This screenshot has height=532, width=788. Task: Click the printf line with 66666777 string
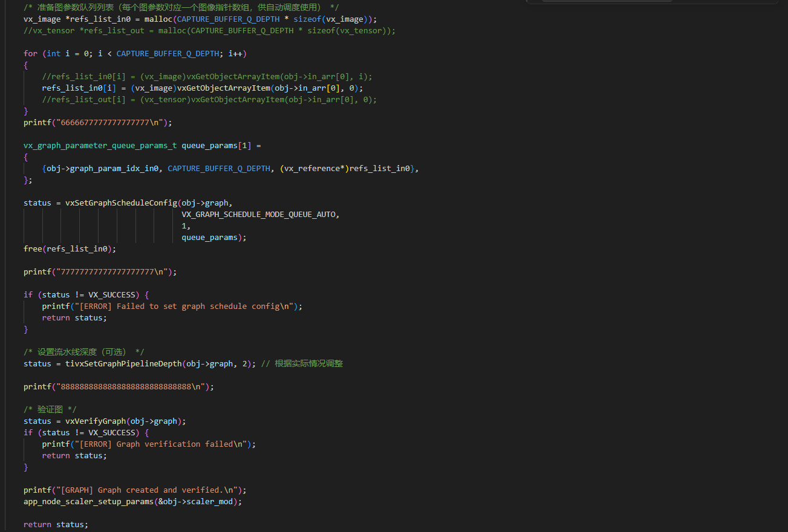tap(98, 122)
